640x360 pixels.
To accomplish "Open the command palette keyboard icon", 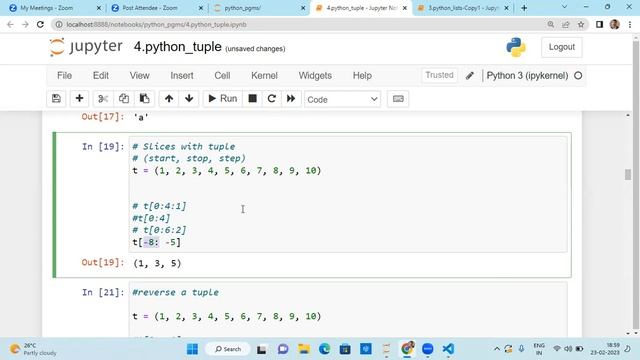I will click(x=398, y=99).
